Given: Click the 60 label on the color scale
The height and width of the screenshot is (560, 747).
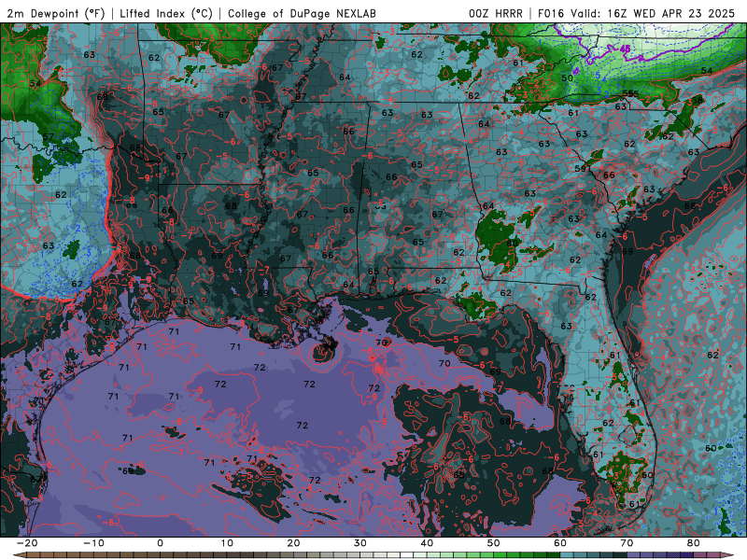Looking at the screenshot, I should (560, 543).
